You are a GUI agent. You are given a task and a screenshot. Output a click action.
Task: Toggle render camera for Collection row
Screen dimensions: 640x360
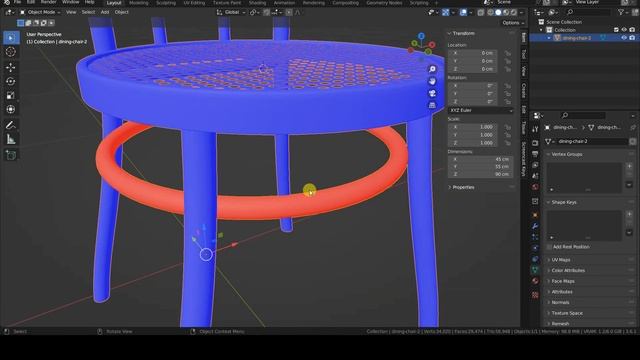click(632, 30)
